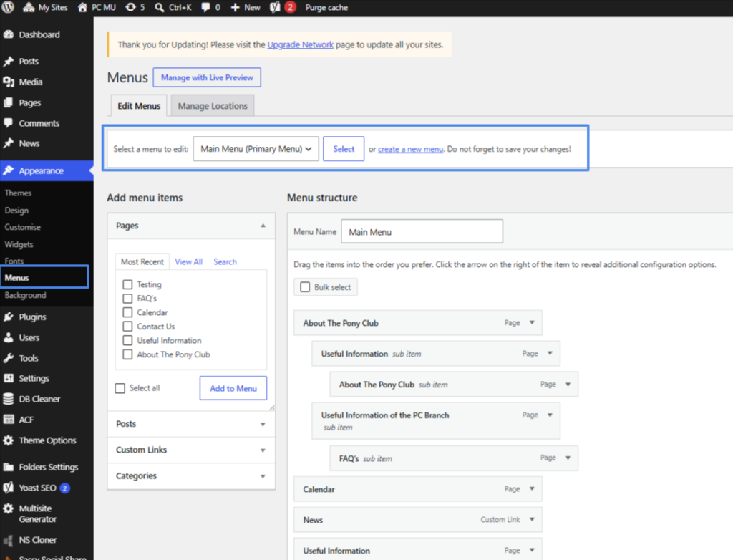Open the Upgrade Network link
This screenshot has width=733, height=560.
coord(300,44)
